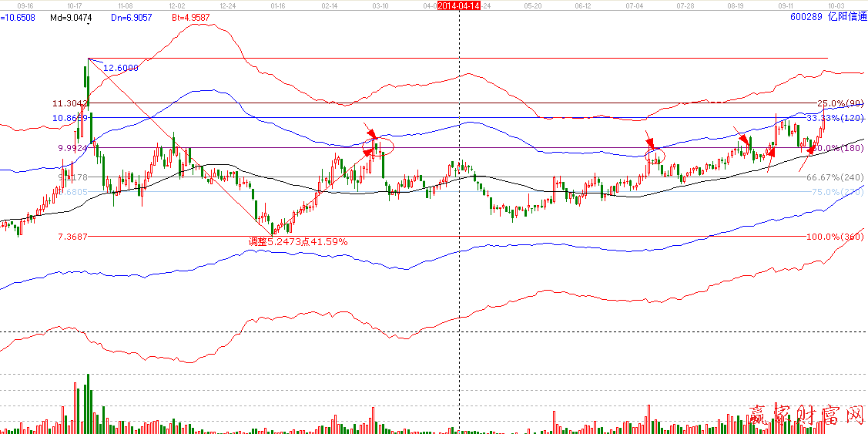Click the highlighted 2014-04-14 date marker
The image size is (868, 434).
pos(459,5)
